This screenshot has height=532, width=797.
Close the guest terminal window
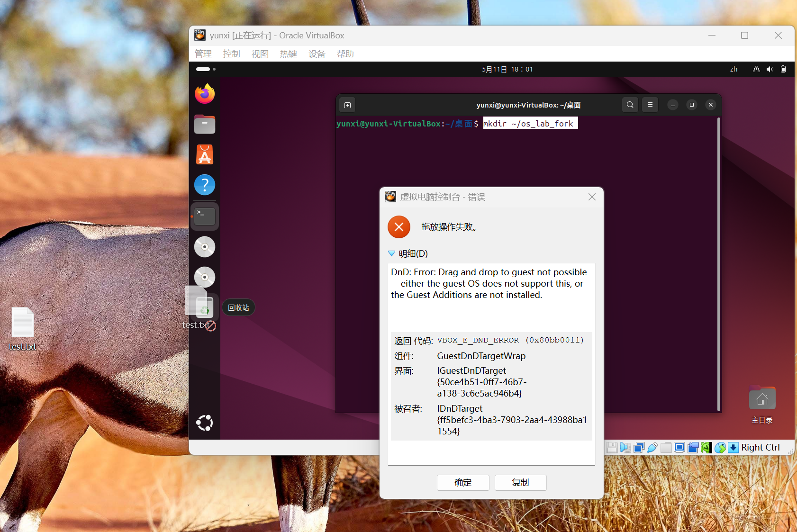point(711,105)
